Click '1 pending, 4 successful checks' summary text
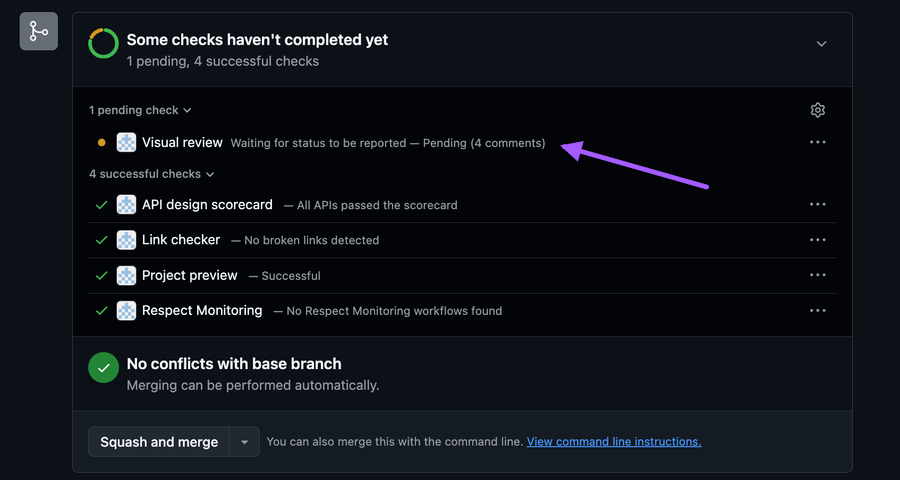 pyautogui.click(x=223, y=61)
